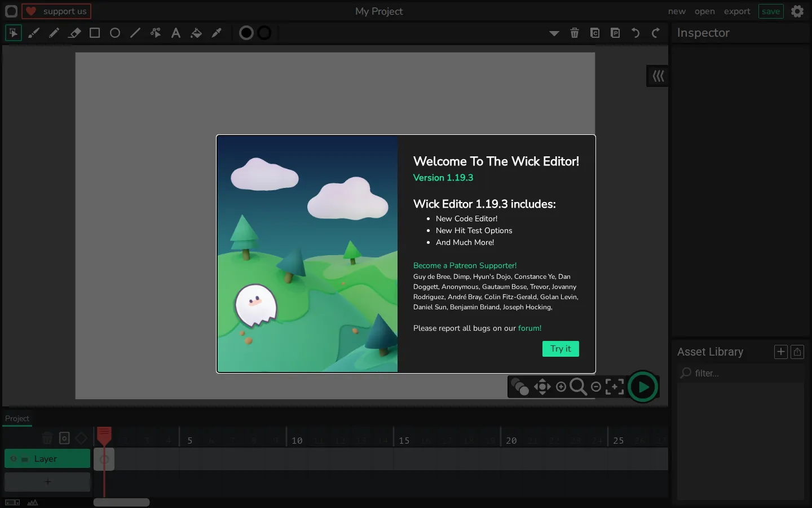Toggle onion skinning icon

pyautogui.click(x=520, y=387)
